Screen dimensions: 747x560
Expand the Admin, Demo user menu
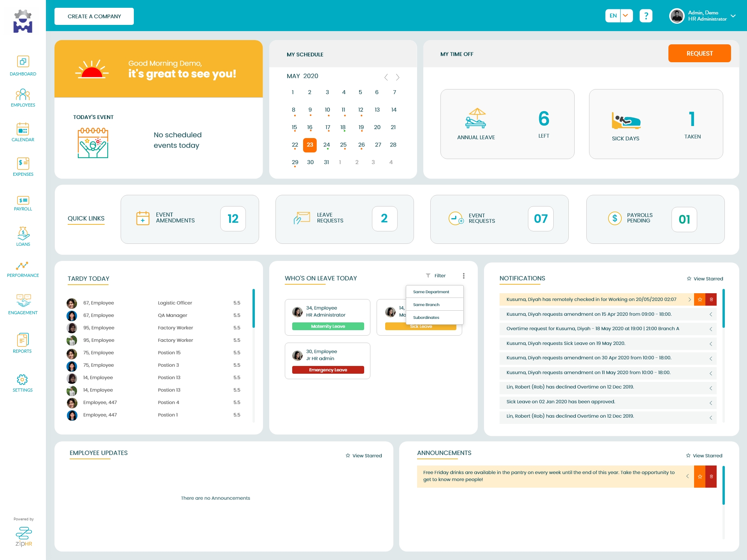click(x=733, y=16)
